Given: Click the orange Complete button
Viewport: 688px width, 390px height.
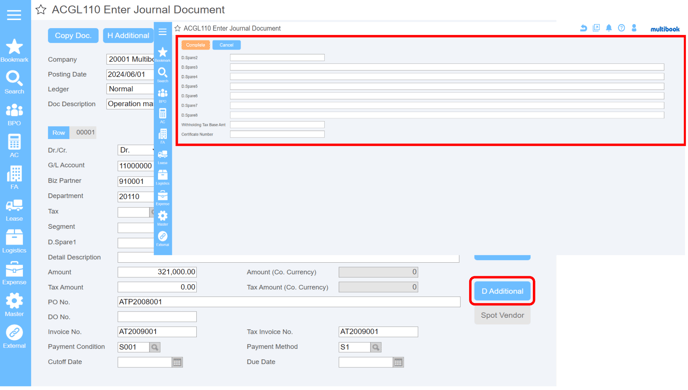Looking at the screenshot, I should [x=195, y=45].
